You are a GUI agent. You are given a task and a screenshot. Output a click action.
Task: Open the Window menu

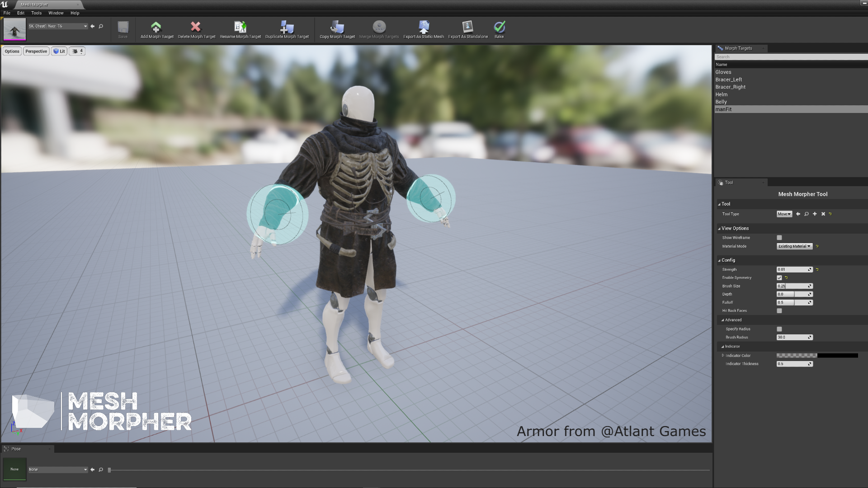(56, 13)
